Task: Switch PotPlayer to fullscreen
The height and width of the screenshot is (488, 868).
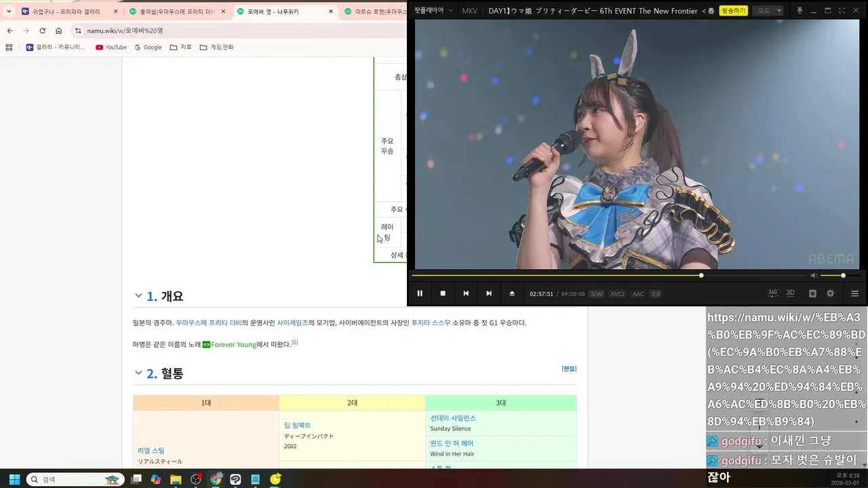Action: coord(842,10)
